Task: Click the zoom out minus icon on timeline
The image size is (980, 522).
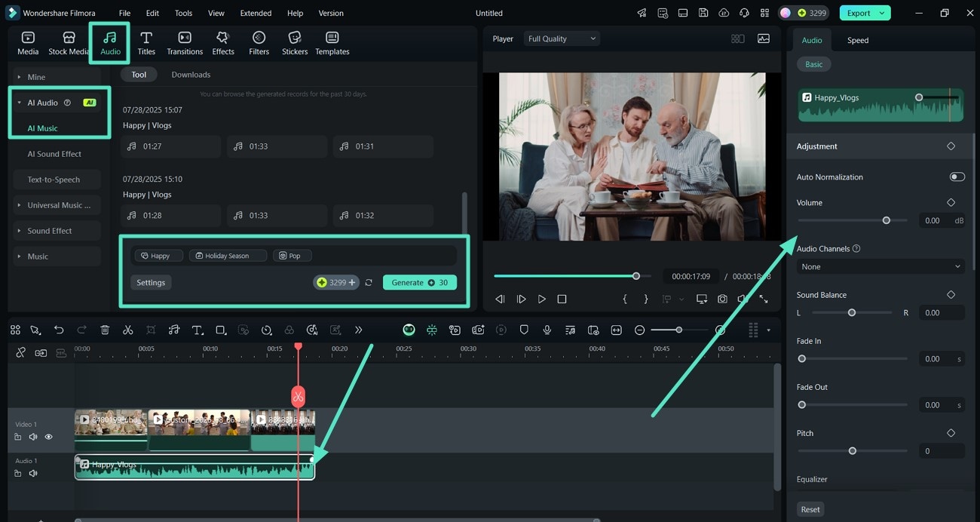Action: click(x=639, y=330)
